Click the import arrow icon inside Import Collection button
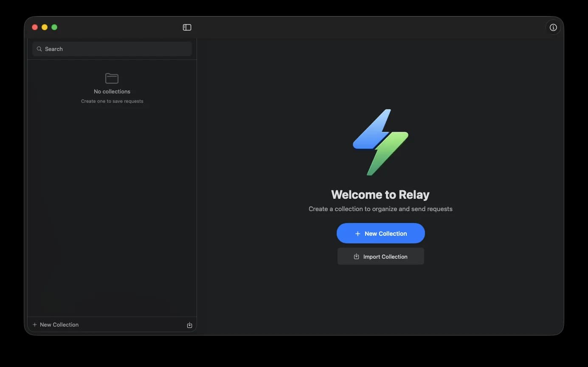This screenshot has height=367, width=588. (356, 256)
